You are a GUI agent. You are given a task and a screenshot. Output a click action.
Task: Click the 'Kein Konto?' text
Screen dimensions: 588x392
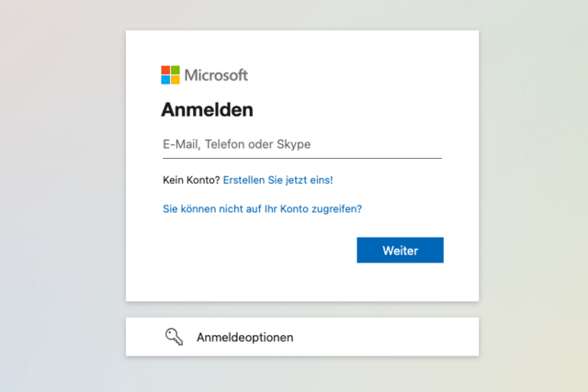click(191, 180)
